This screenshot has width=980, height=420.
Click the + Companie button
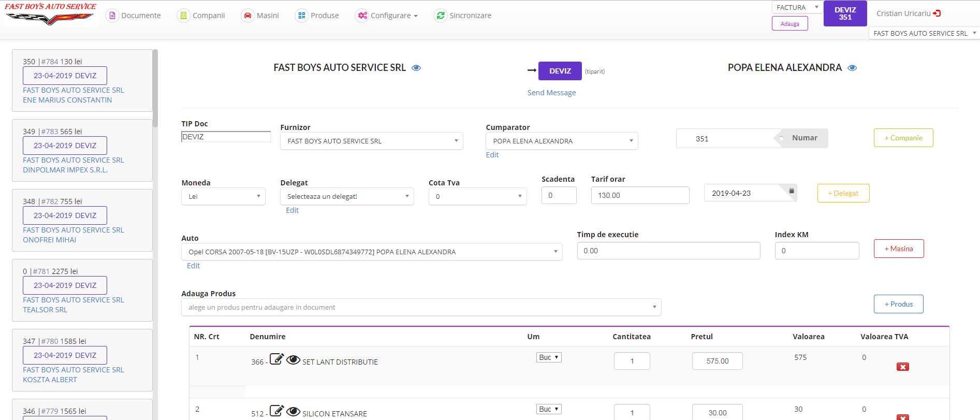pyautogui.click(x=903, y=138)
